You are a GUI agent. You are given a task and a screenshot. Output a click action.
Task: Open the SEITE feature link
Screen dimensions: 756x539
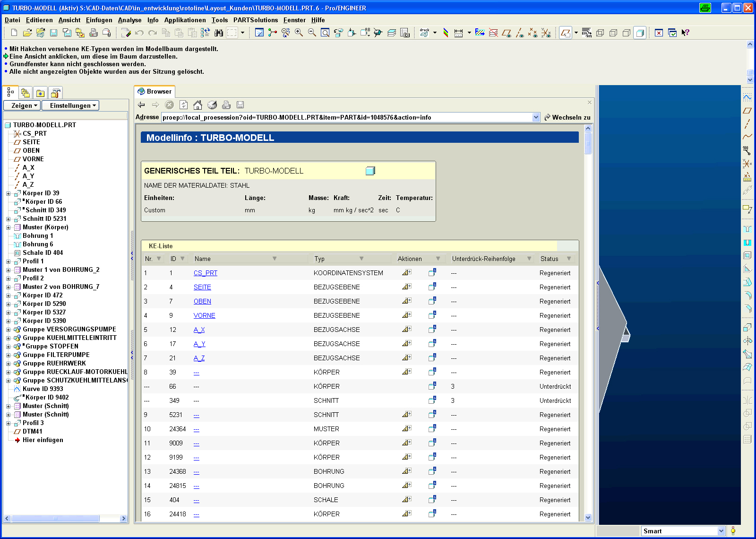(x=202, y=287)
